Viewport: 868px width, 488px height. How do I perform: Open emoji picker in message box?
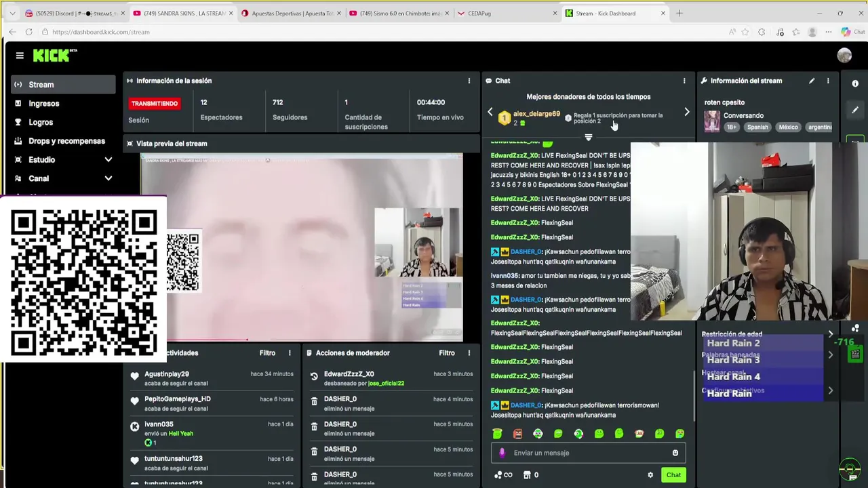click(x=675, y=453)
